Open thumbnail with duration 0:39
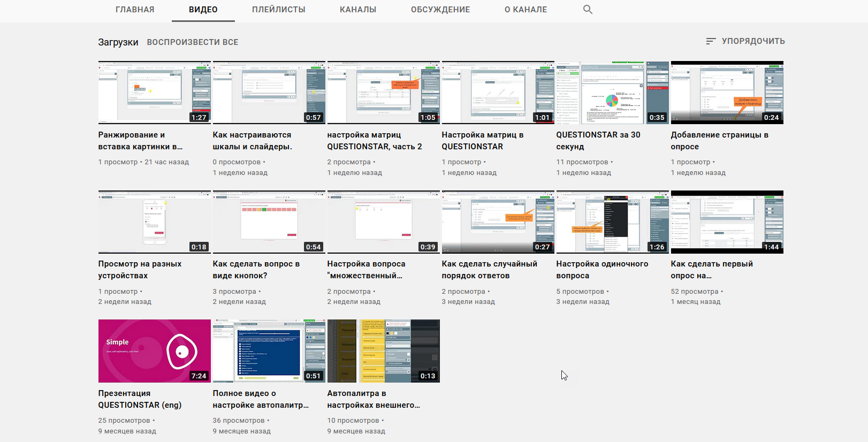The width and height of the screenshot is (868, 442). tap(384, 222)
